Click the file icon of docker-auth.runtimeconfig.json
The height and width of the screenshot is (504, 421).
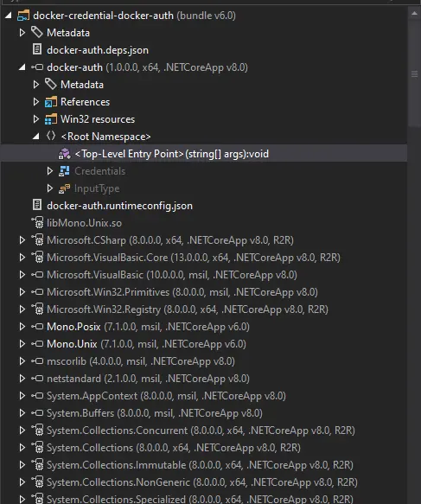click(37, 205)
